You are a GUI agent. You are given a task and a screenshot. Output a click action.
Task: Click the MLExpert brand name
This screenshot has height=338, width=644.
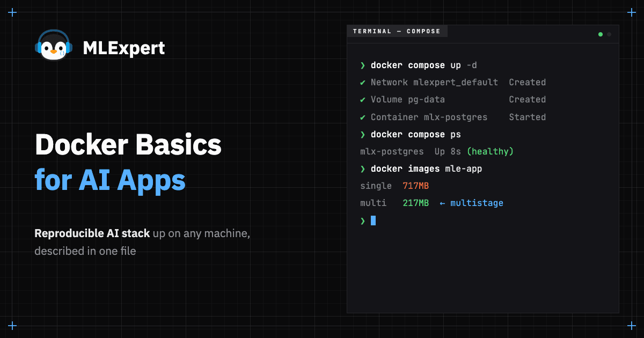(x=124, y=48)
